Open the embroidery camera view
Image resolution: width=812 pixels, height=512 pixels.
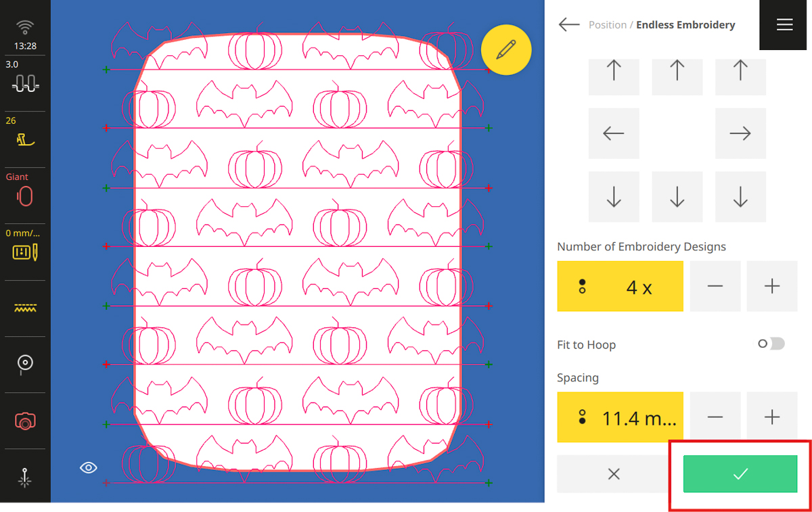(24, 421)
